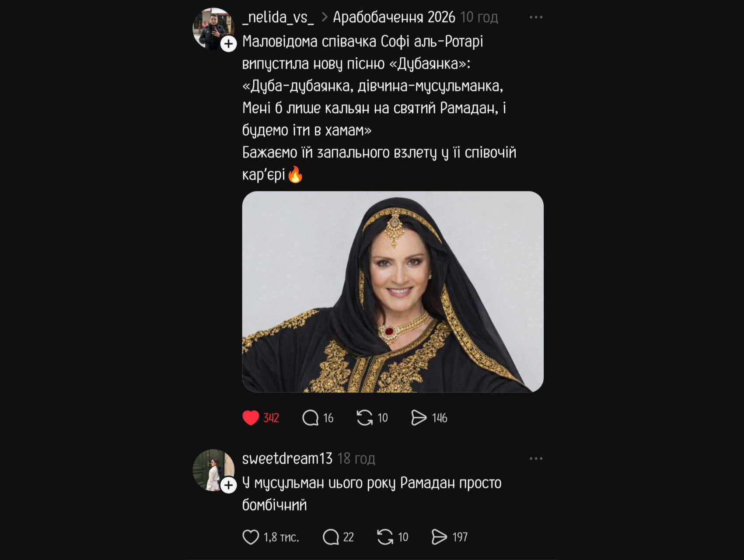
Task: Open the sweetdream13 username link
Action: click(x=287, y=458)
